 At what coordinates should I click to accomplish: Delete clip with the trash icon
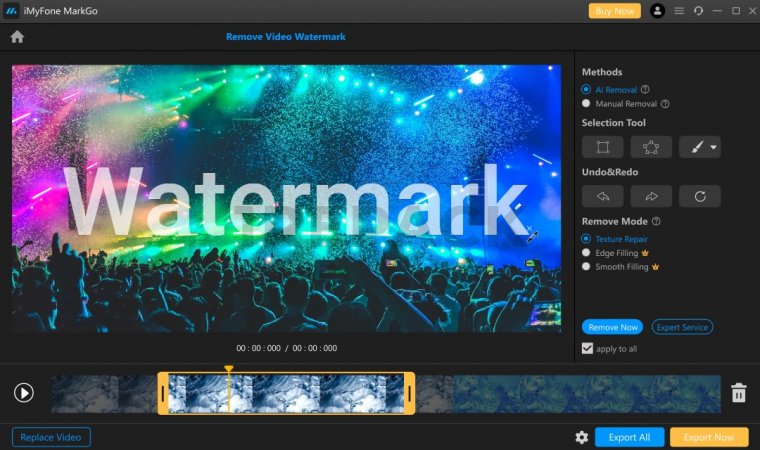click(x=738, y=393)
